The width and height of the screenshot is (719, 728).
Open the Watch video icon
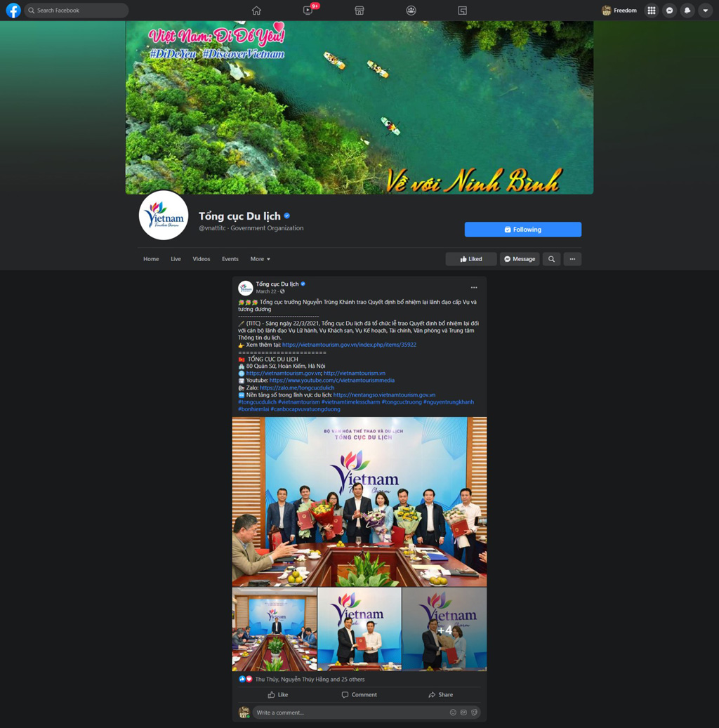pyautogui.click(x=308, y=11)
